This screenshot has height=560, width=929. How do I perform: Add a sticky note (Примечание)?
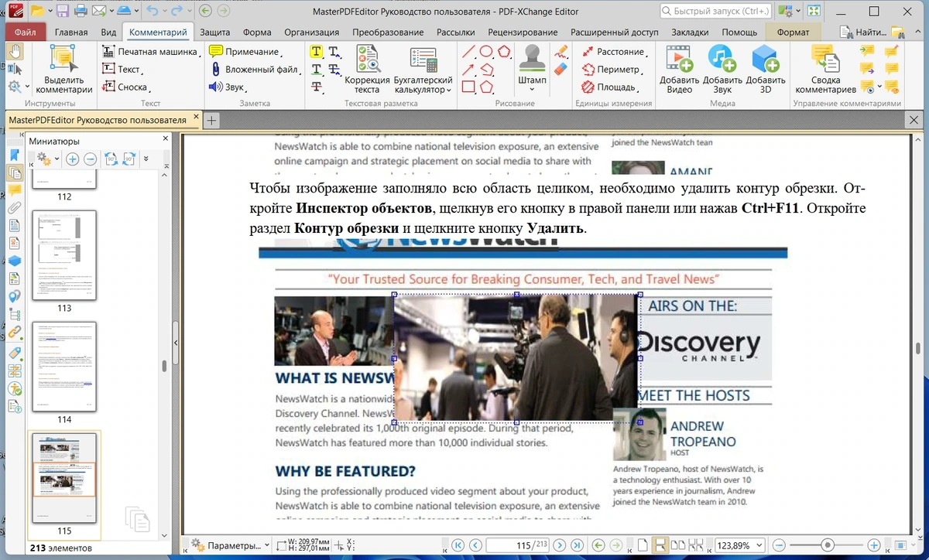[245, 51]
